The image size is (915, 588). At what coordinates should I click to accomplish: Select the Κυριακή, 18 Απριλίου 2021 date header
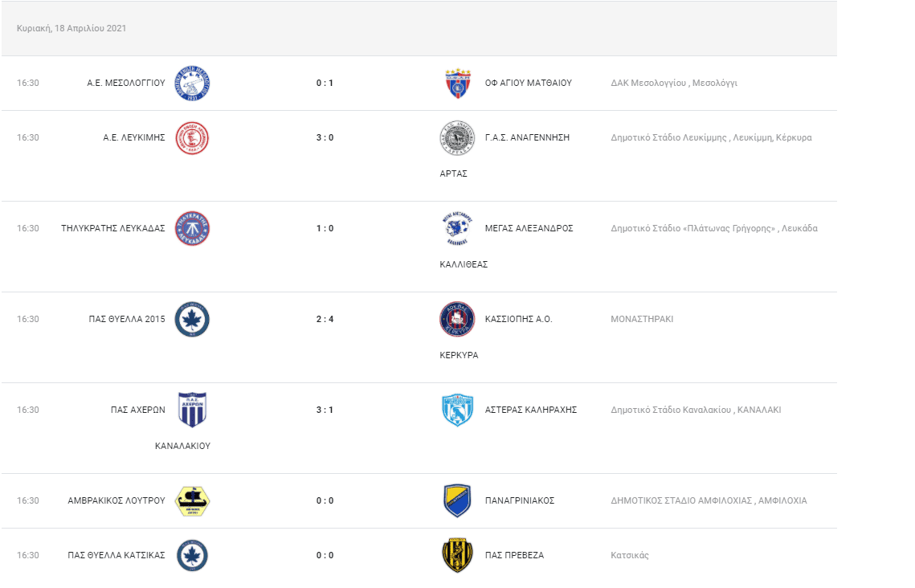[71, 28]
